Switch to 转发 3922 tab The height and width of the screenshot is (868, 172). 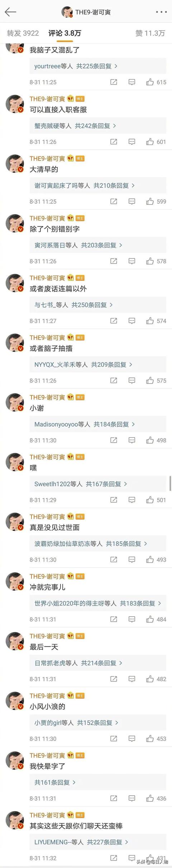click(x=23, y=33)
